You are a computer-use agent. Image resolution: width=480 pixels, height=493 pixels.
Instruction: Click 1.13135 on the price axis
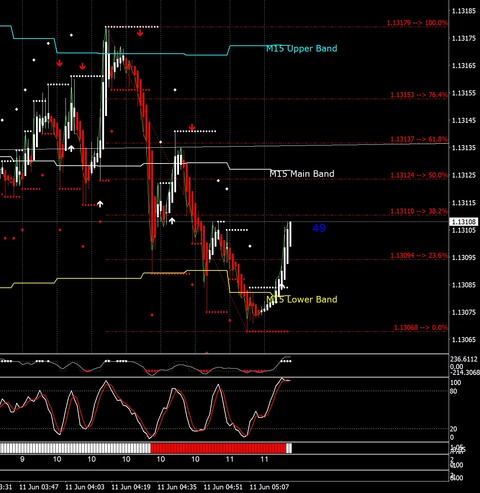(464, 148)
